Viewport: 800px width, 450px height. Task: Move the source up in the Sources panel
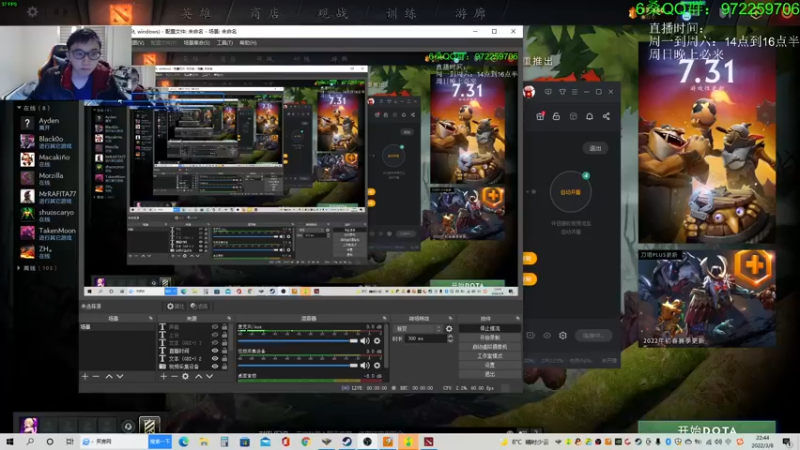click(x=198, y=376)
